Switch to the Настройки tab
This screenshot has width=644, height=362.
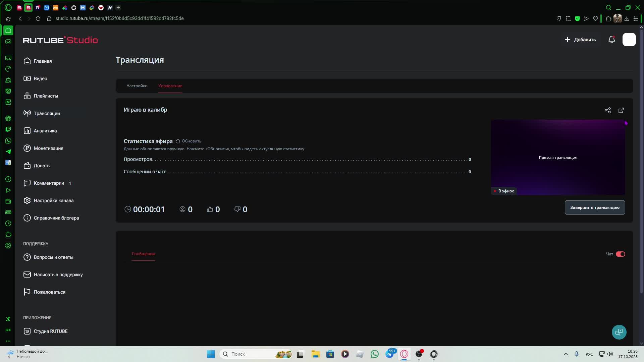[137, 86]
